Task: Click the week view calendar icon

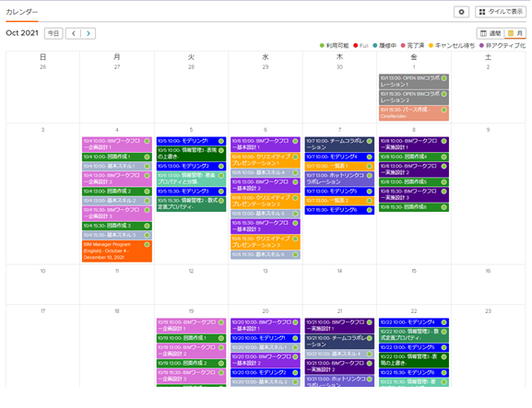Action: click(x=483, y=33)
